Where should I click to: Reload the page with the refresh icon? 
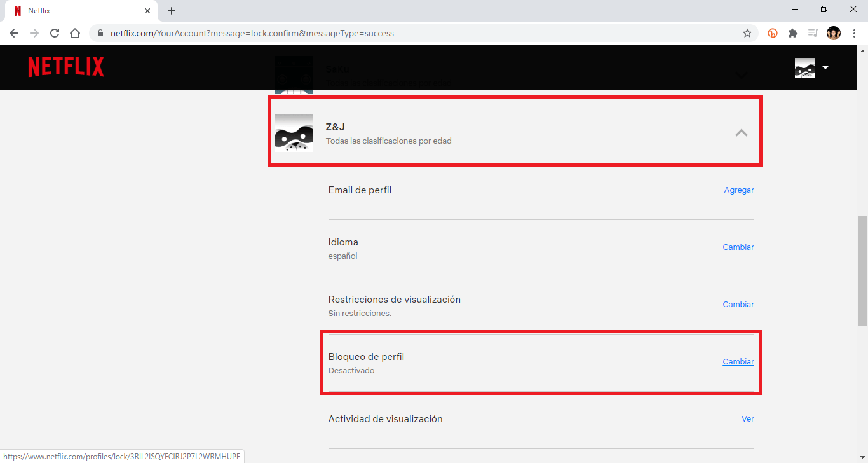click(55, 33)
